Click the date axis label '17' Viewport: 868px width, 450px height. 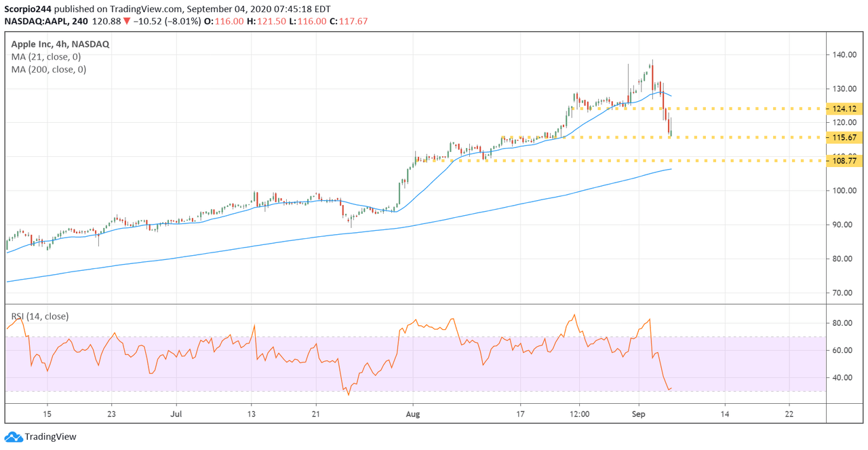pyautogui.click(x=519, y=413)
